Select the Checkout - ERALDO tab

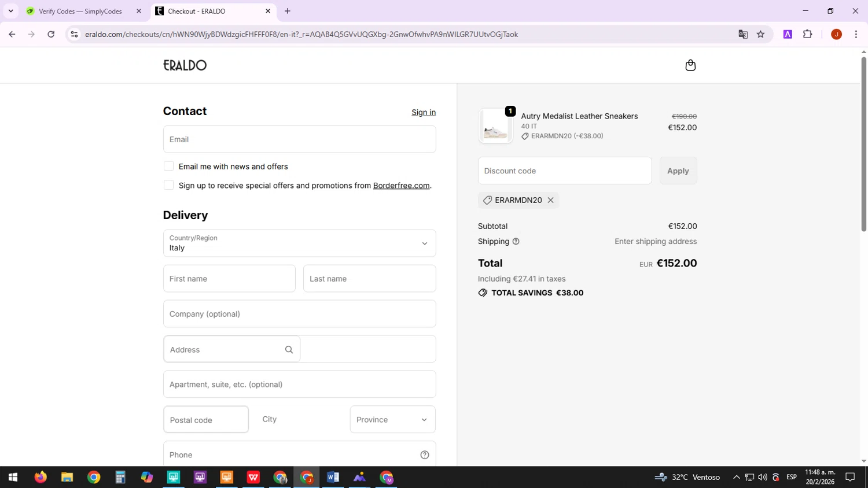click(196, 11)
